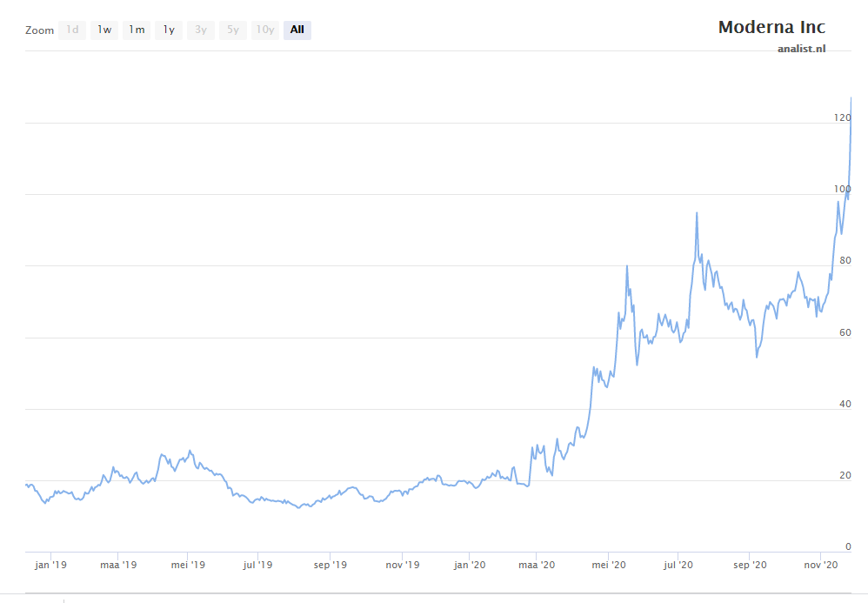Open the analist.nl credit link
The width and height of the screenshot is (868, 603).
(x=801, y=49)
